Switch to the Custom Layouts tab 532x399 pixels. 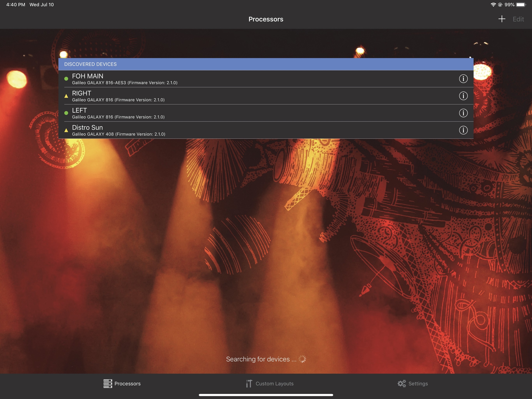pyautogui.click(x=270, y=383)
